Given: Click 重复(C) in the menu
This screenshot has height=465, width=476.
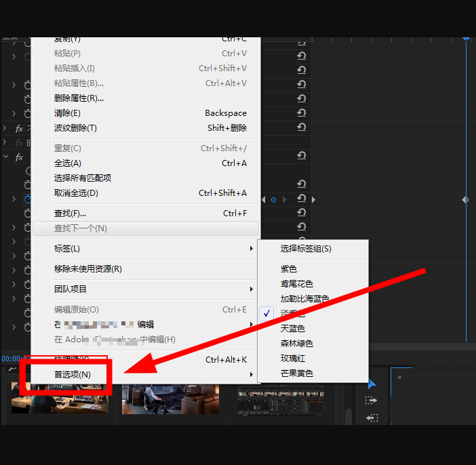Looking at the screenshot, I should (146, 148).
